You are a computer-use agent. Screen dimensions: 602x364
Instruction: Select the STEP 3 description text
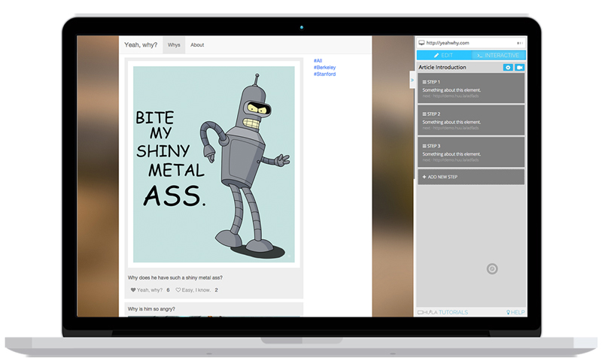tap(451, 154)
